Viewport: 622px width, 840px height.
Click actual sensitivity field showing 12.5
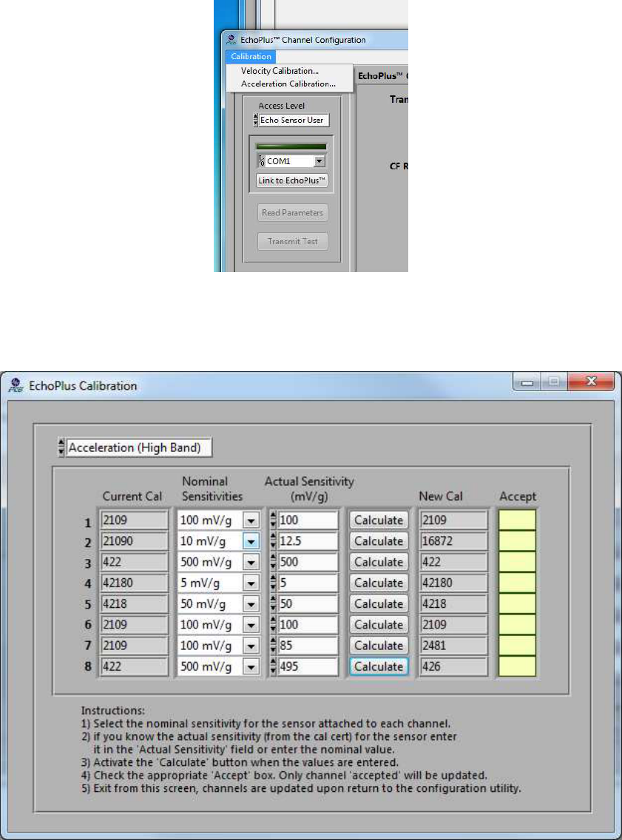pyautogui.click(x=308, y=541)
